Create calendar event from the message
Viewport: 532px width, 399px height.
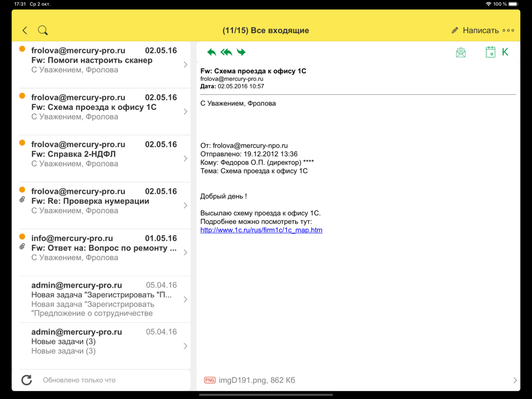tap(491, 52)
